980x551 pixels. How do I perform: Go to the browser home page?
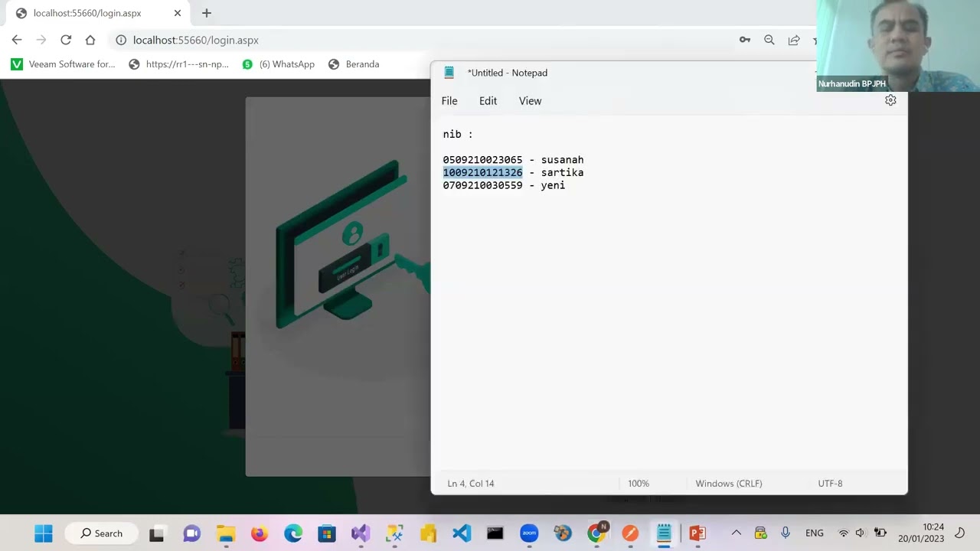coord(90,40)
